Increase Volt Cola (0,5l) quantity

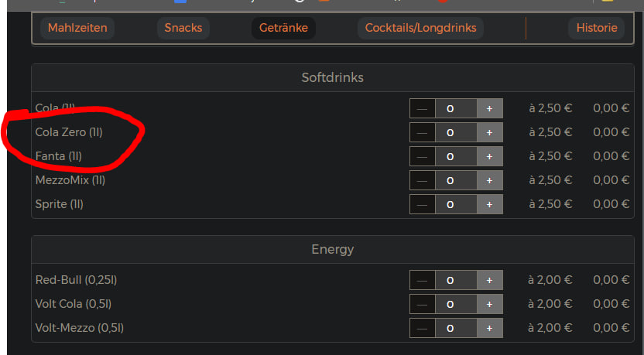tap(489, 304)
